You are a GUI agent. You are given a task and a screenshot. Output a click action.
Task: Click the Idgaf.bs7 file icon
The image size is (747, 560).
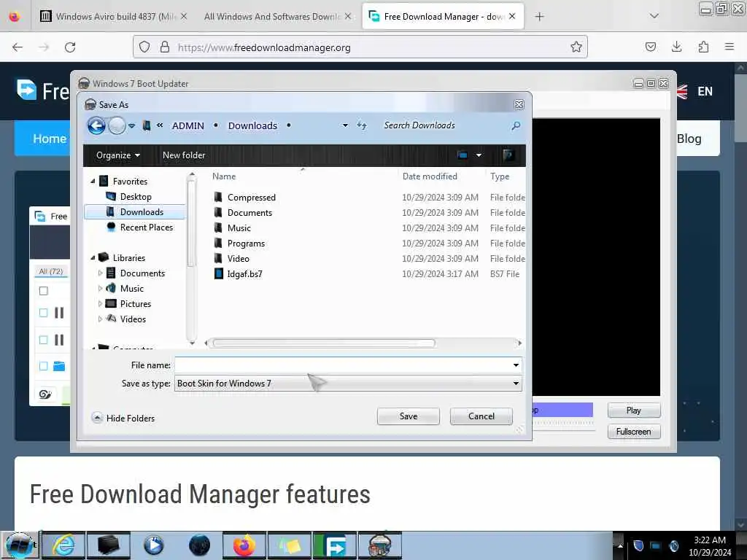point(219,274)
